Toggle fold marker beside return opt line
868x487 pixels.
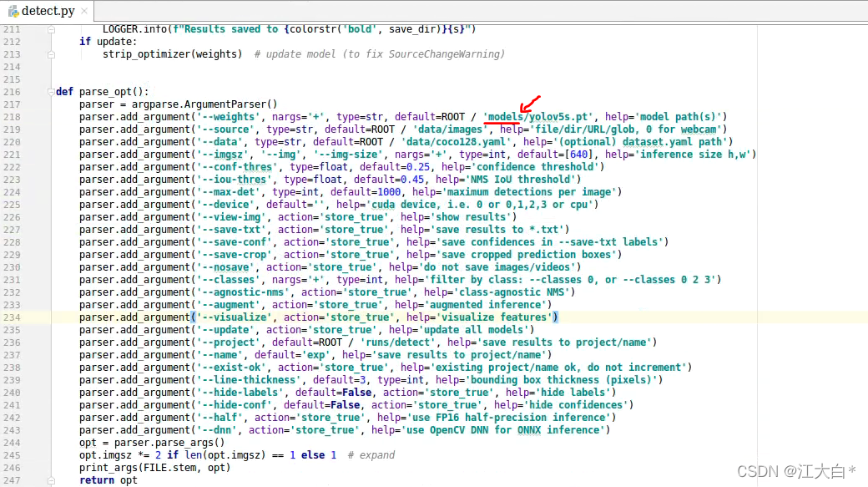tap(51, 481)
